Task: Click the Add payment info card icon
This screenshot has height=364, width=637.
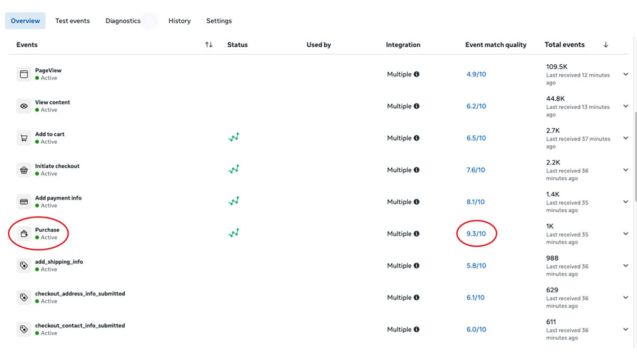Action: click(x=24, y=202)
